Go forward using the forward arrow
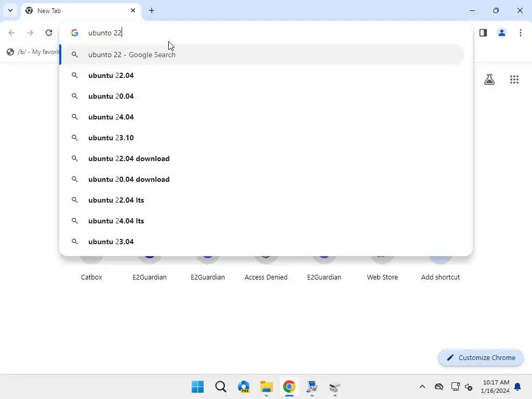 click(30, 33)
